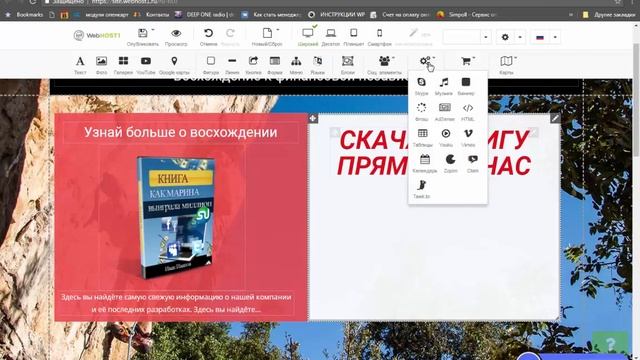Viewport: 640px width, 360px height.
Task: Insert a Form element
Action: pyautogui.click(x=275, y=64)
